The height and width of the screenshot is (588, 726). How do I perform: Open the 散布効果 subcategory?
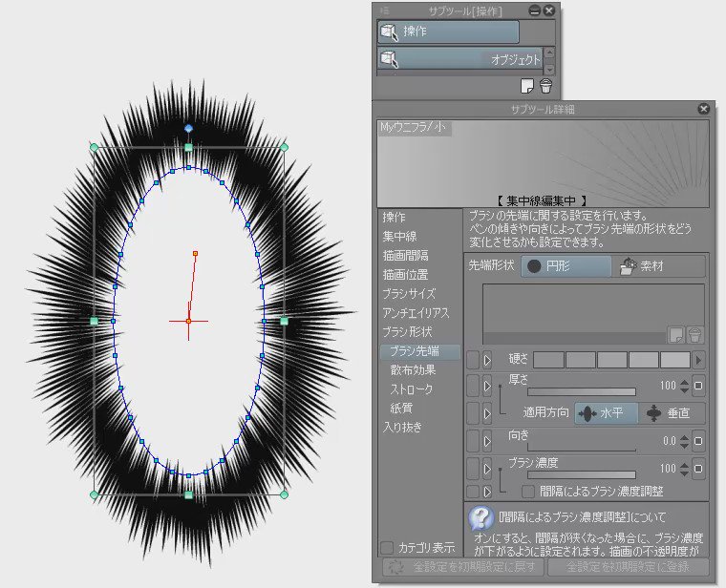(413, 370)
